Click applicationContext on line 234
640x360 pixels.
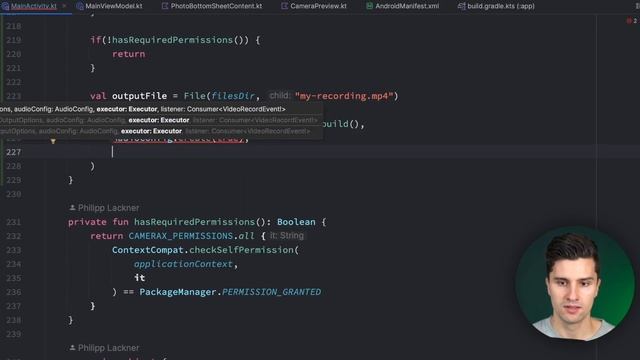tap(183, 264)
